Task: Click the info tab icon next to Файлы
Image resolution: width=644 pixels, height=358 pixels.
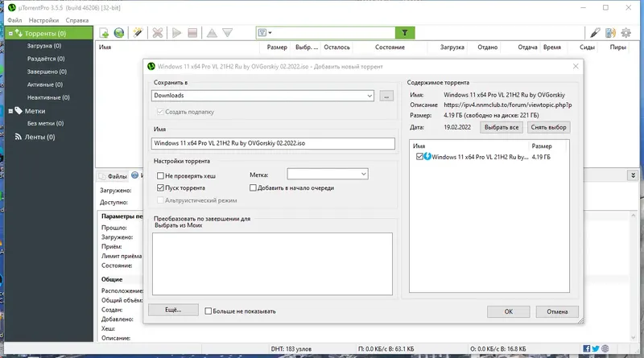Action: pyautogui.click(x=134, y=175)
